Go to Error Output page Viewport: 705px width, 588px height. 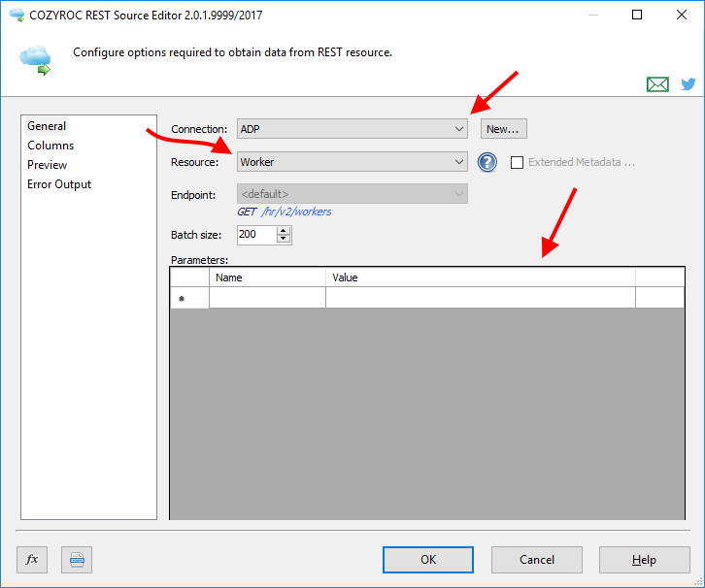[59, 184]
